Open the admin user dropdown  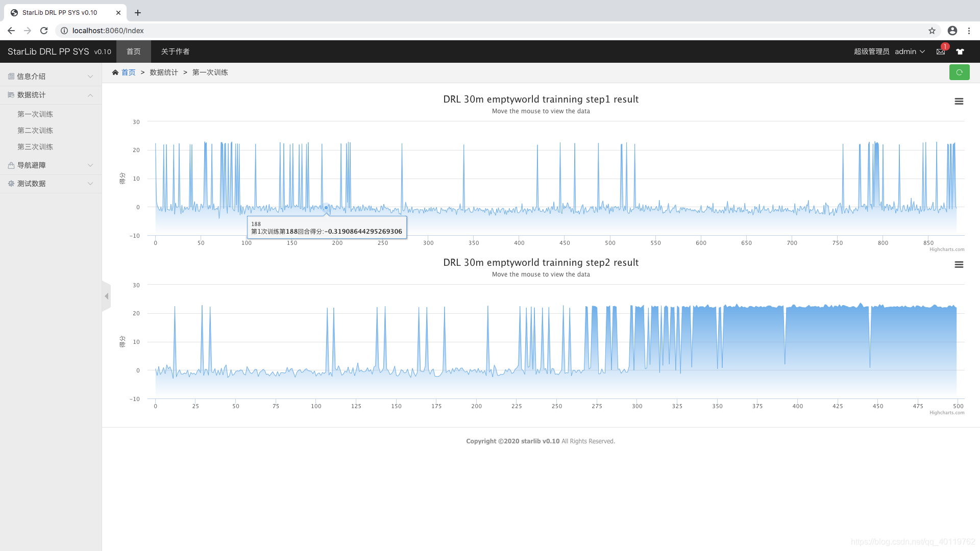coord(909,52)
